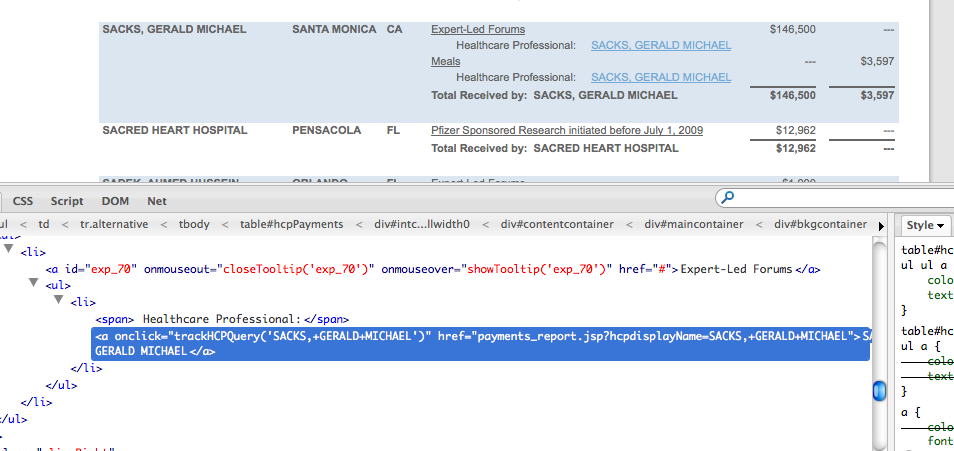The image size is (954, 451).
Task: Click the PENSACOLA city cell
Action: pyautogui.click(x=326, y=130)
